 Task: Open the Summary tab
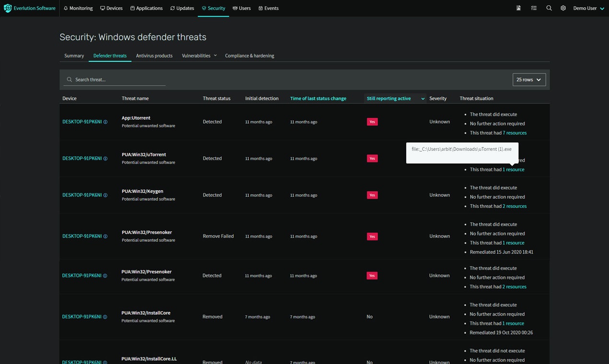74,56
